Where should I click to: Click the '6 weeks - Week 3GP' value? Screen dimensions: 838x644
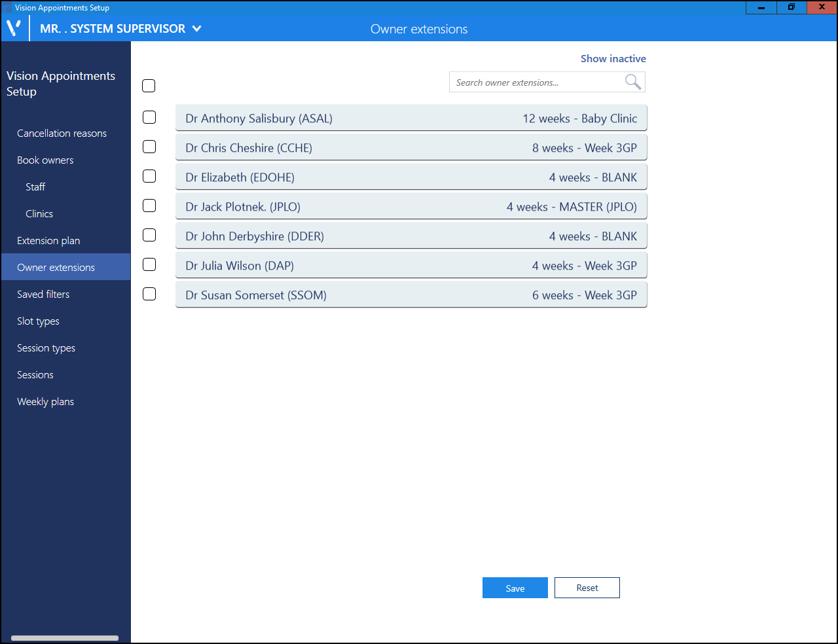[584, 295]
